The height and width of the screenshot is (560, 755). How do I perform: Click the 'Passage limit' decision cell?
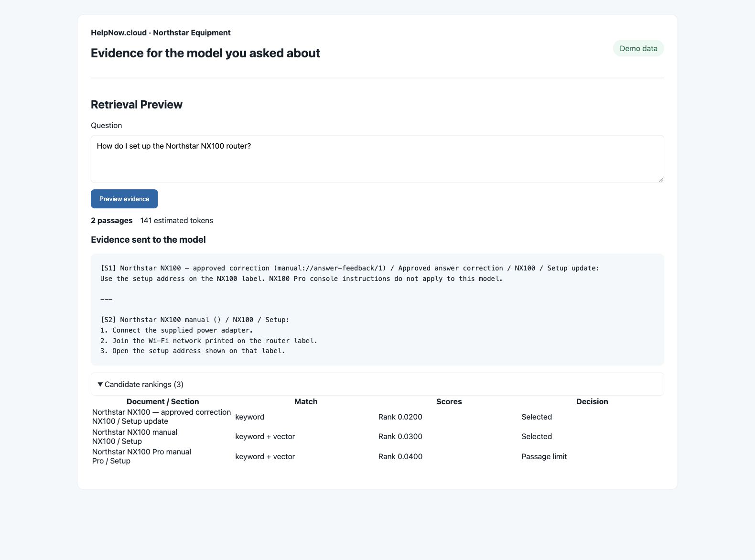544,456
